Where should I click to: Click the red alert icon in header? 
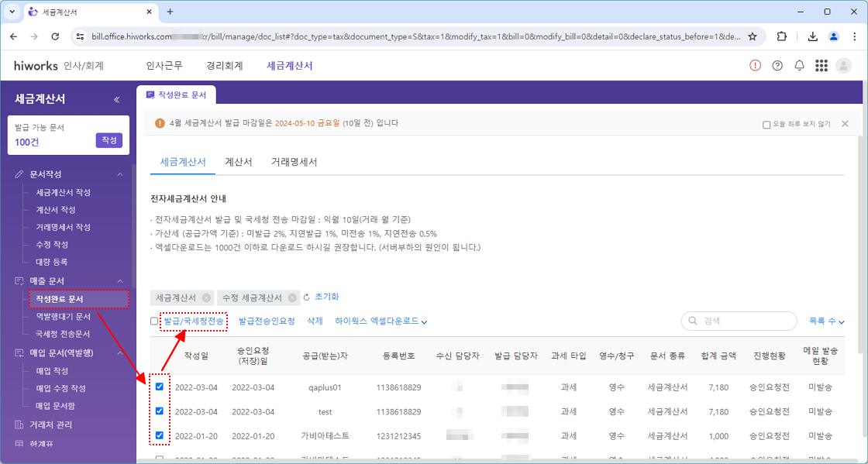755,66
